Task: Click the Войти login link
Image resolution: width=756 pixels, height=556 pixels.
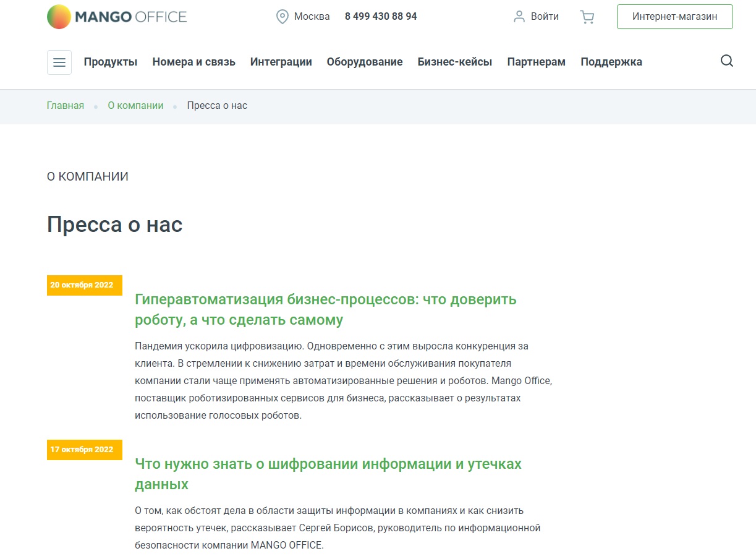Action: coord(545,17)
